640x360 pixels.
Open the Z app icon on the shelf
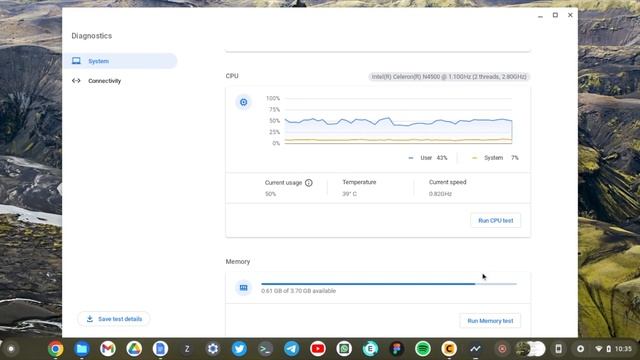(187, 349)
